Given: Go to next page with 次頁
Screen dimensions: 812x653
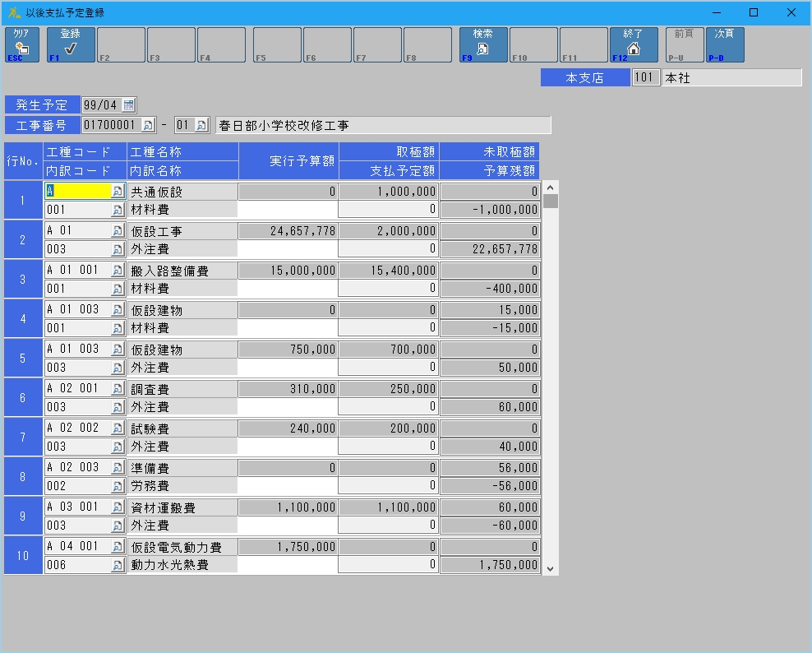Looking at the screenshot, I should click(x=724, y=44).
